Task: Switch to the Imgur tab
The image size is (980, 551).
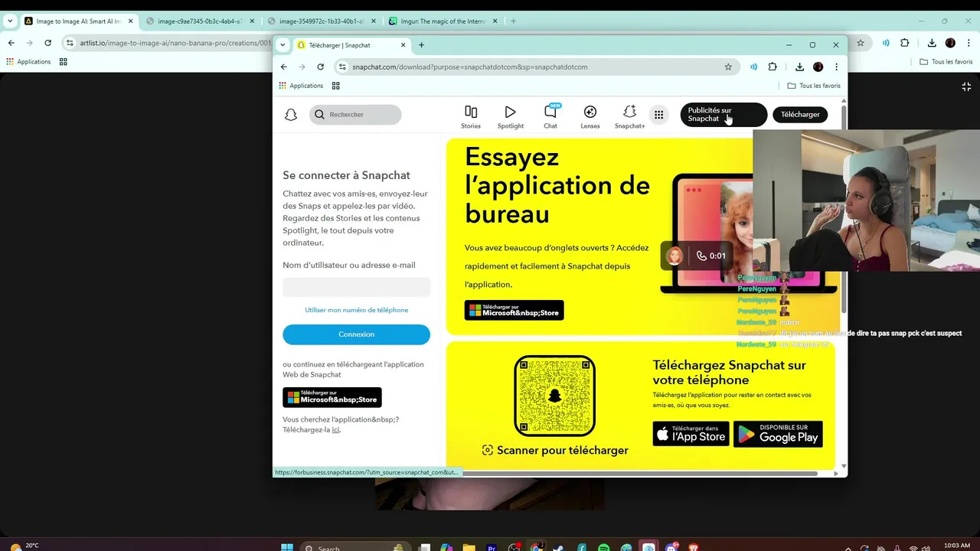Action: click(x=444, y=21)
